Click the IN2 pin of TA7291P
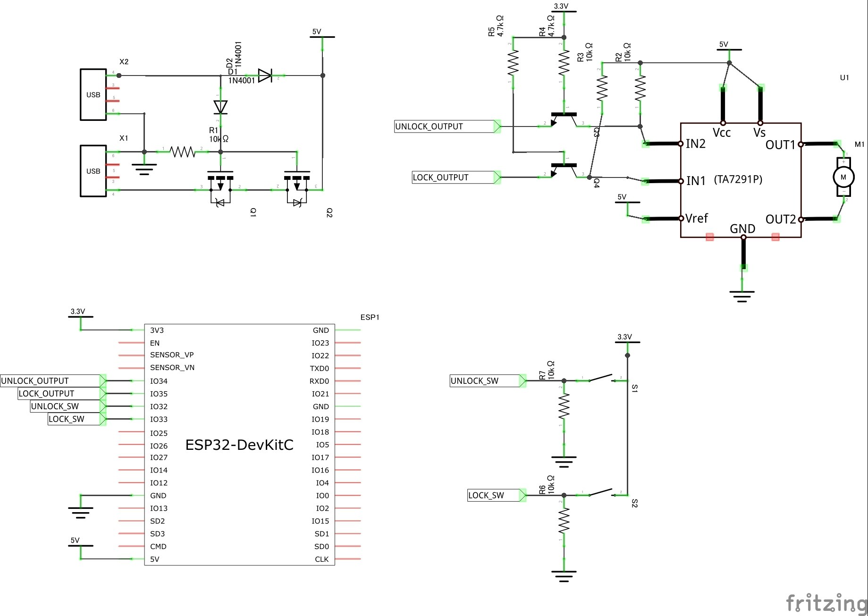 pyautogui.click(x=695, y=143)
